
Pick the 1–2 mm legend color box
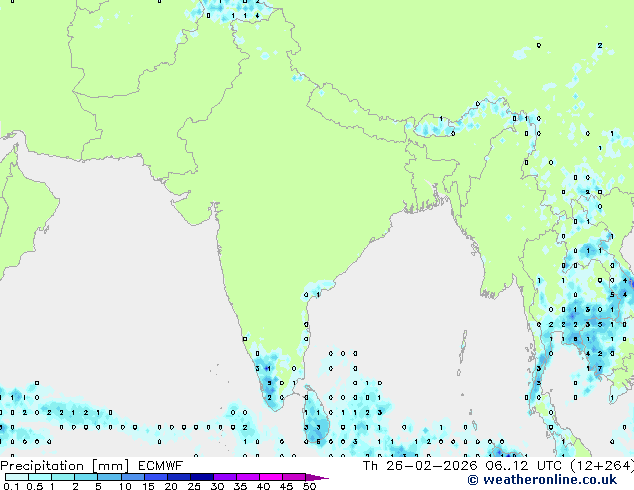63,477
